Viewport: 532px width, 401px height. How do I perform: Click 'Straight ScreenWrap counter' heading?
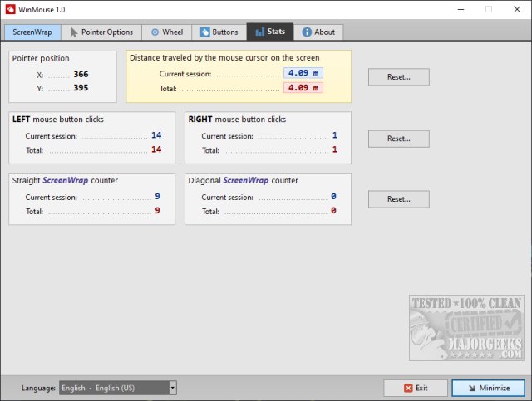[65, 180]
